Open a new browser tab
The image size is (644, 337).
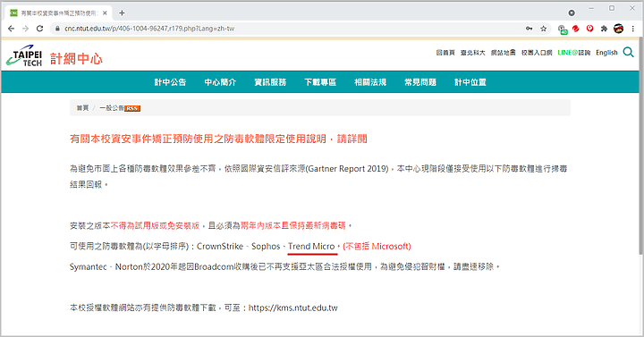coord(122,13)
